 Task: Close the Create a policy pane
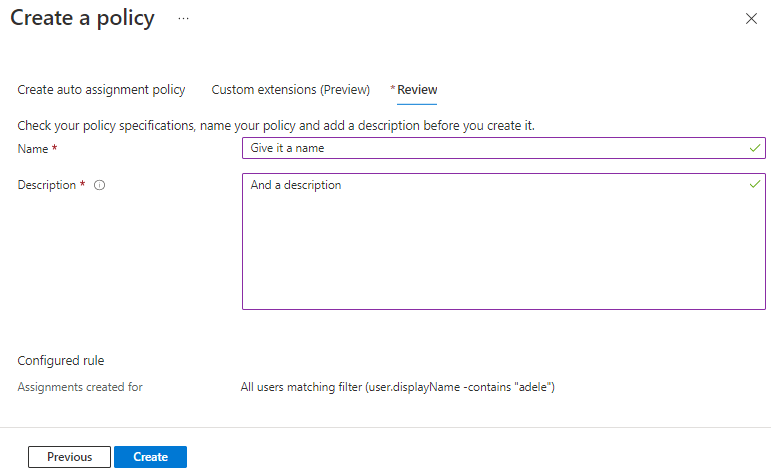pos(751,19)
